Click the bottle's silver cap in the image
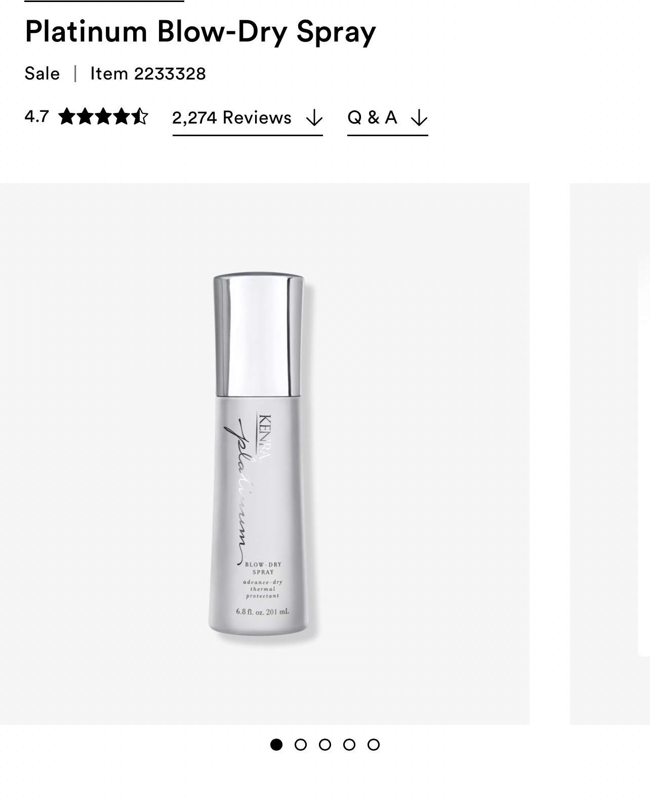 [259, 334]
